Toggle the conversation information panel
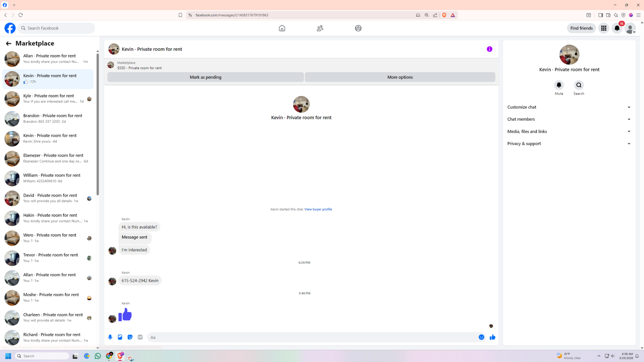This screenshot has height=362, width=644. [x=489, y=49]
